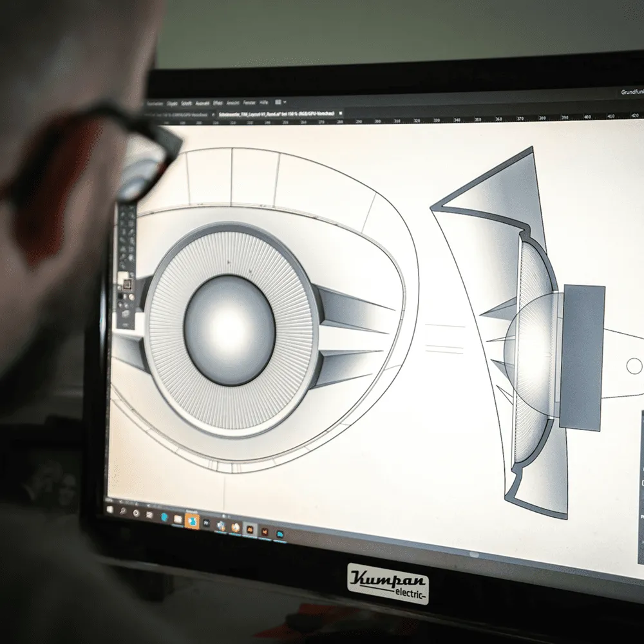Click the orange highlighted taskbar app icon
The width and height of the screenshot is (644, 644).
tap(191, 521)
